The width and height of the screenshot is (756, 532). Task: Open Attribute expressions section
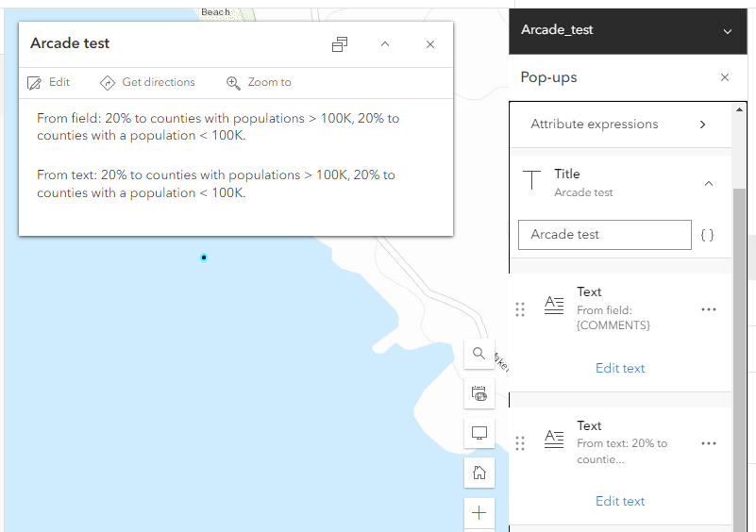[620, 125]
